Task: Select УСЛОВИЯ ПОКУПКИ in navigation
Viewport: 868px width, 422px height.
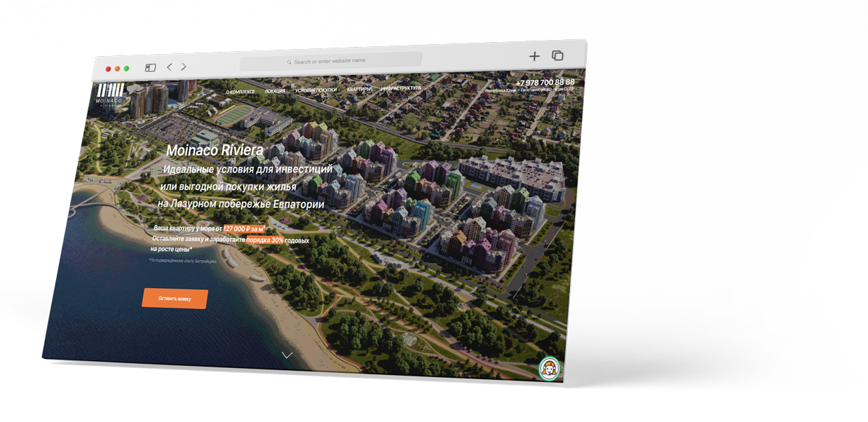Action: (x=316, y=90)
